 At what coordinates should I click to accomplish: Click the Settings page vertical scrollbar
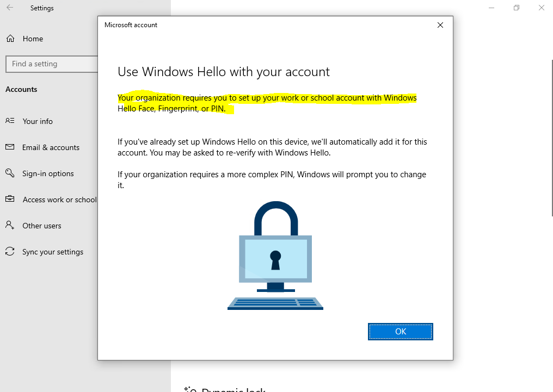coord(551,138)
